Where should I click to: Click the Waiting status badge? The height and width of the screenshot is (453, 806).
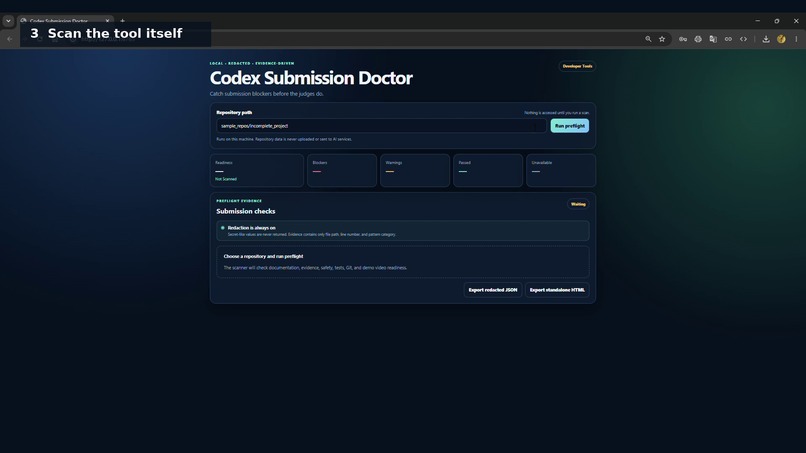point(578,204)
